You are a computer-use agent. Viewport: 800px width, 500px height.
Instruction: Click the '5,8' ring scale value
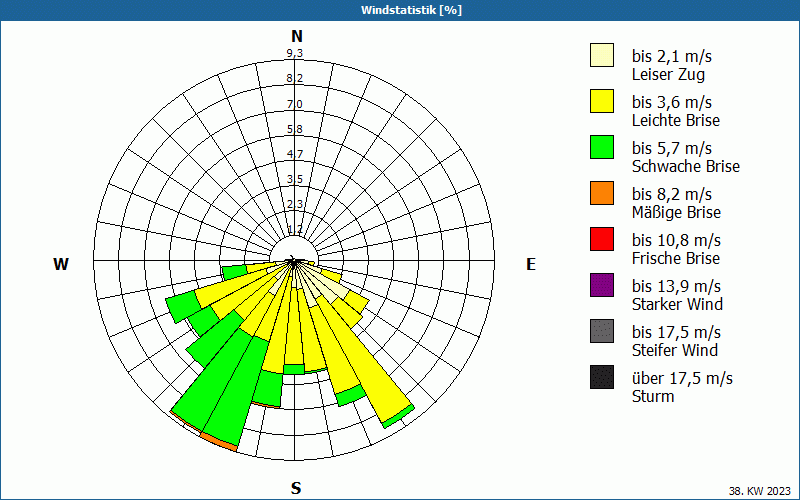(294, 129)
